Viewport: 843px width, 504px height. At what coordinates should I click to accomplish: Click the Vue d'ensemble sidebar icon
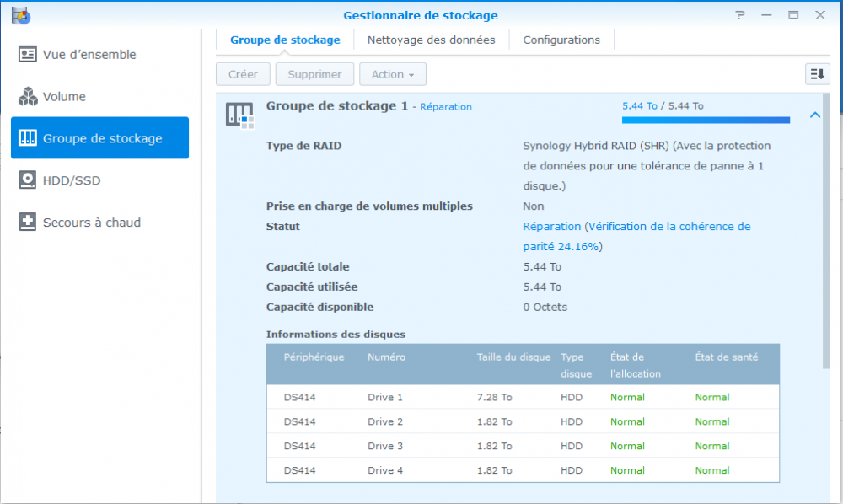pyautogui.click(x=28, y=55)
